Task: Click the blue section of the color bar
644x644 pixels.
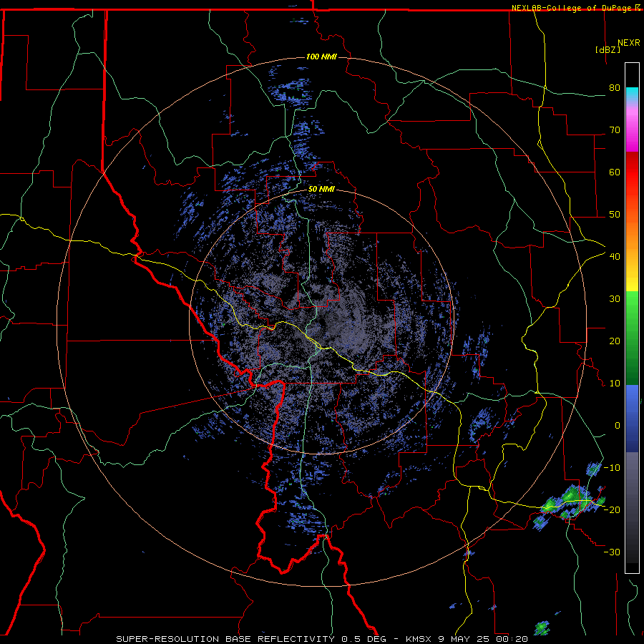Action: point(632,419)
